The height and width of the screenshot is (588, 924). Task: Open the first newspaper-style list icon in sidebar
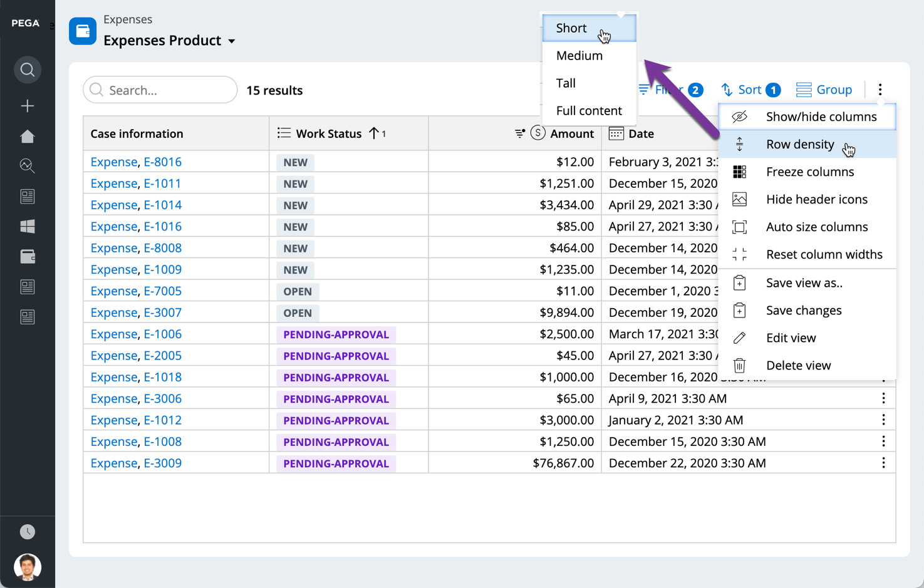coord(28,196)
